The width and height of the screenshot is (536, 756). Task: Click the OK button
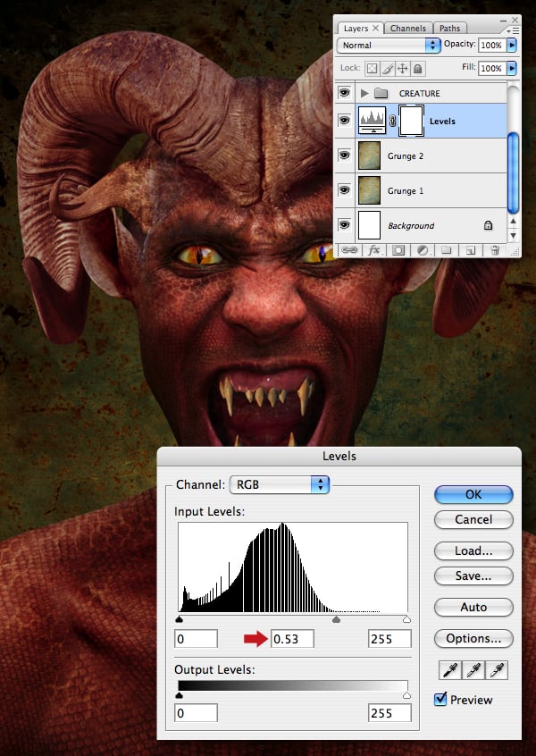pyautogui.click(x=473, y=494)
